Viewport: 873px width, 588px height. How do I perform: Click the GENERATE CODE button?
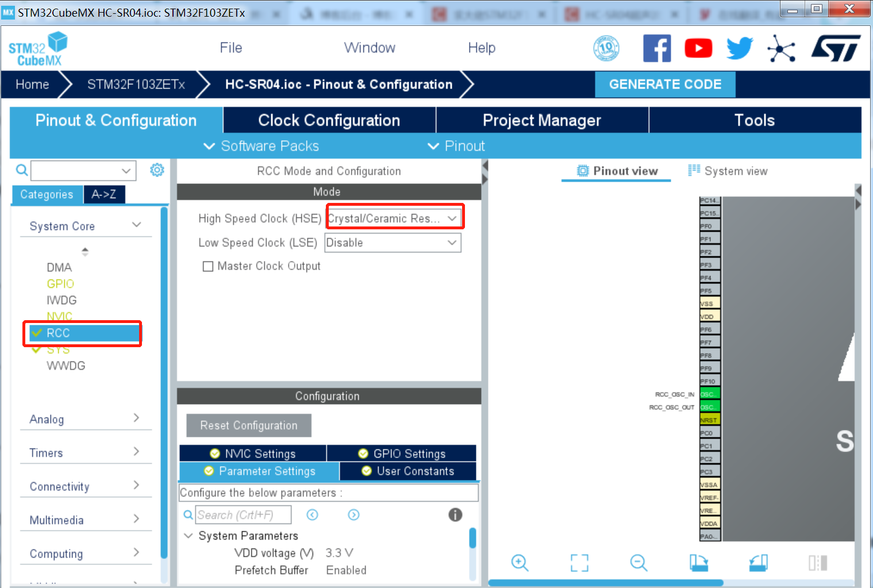click(x=665, y=84)
